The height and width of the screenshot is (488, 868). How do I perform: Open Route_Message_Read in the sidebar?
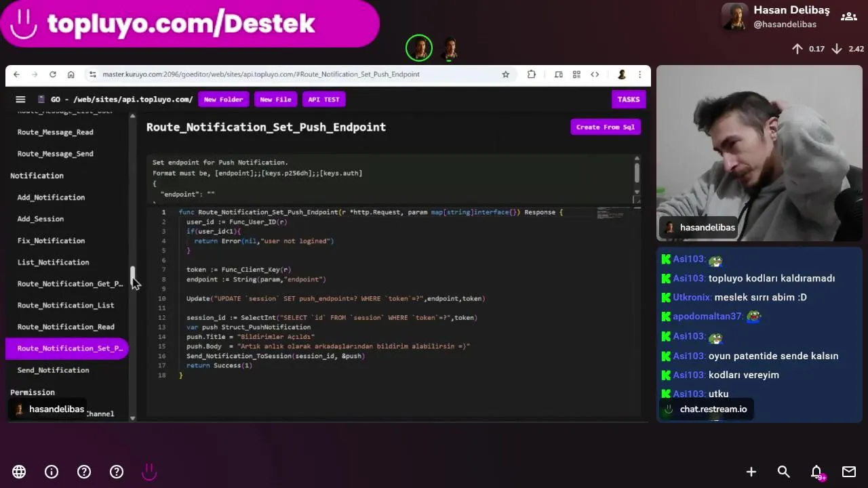pyautogui.click(x=56, y=132)
